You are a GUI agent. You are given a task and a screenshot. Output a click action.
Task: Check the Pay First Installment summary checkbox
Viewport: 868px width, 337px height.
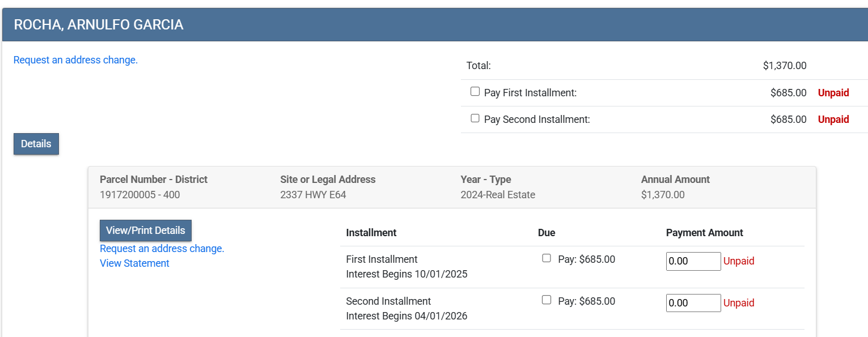coord(475,92)
